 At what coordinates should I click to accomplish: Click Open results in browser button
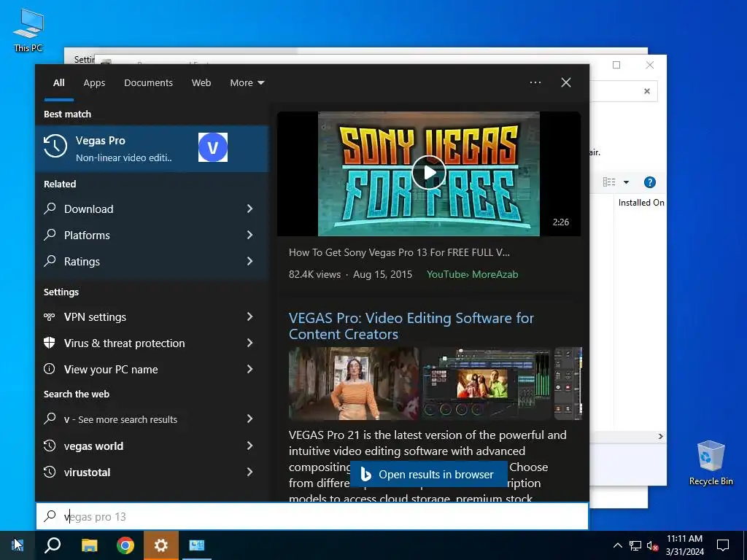[x=429, y=474]
